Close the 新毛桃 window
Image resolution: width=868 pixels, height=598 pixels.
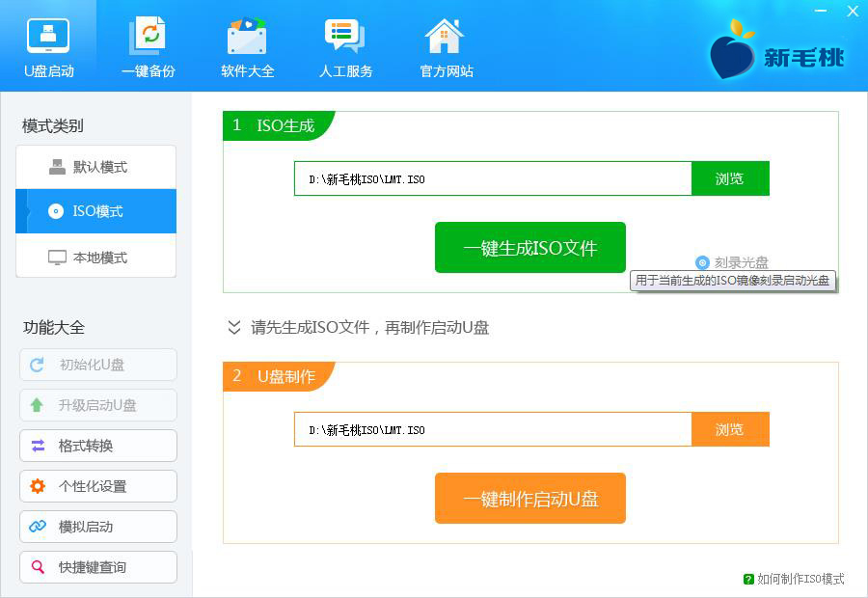pyautogui.click(x=853, y=11)
